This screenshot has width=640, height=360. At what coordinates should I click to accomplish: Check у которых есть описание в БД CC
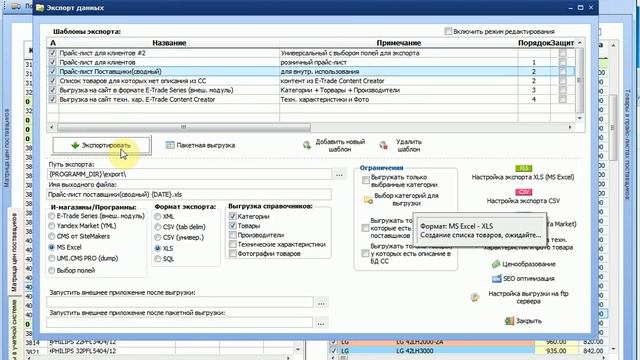click(366, 253)
